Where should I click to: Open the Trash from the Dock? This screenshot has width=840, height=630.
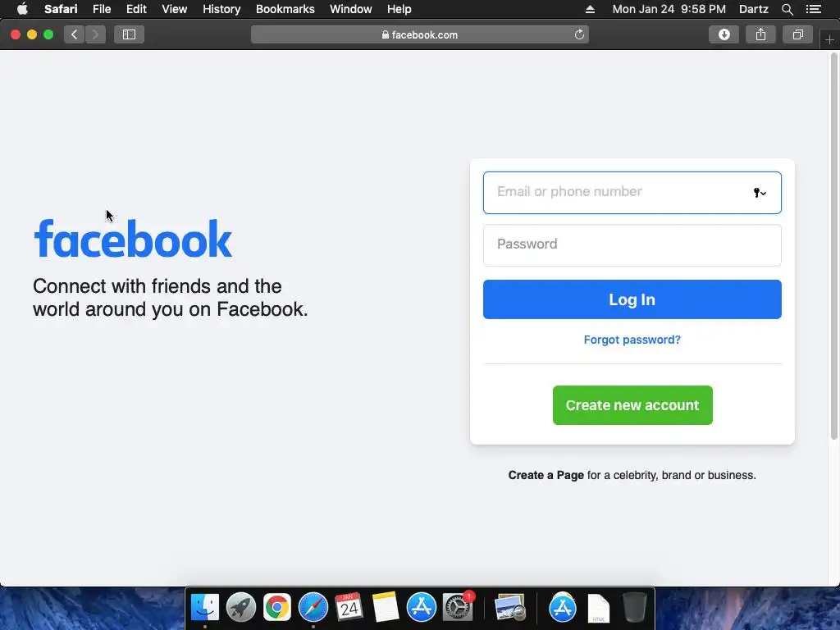click(635, 608)
